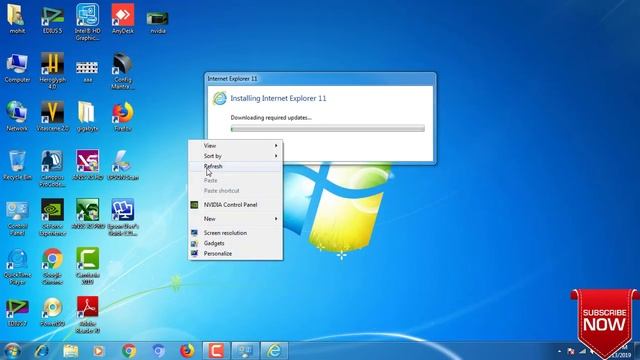Select the EDIUS 7 desktop shortcut
This screenshot has height=360, width=640.
coord(17,312)
